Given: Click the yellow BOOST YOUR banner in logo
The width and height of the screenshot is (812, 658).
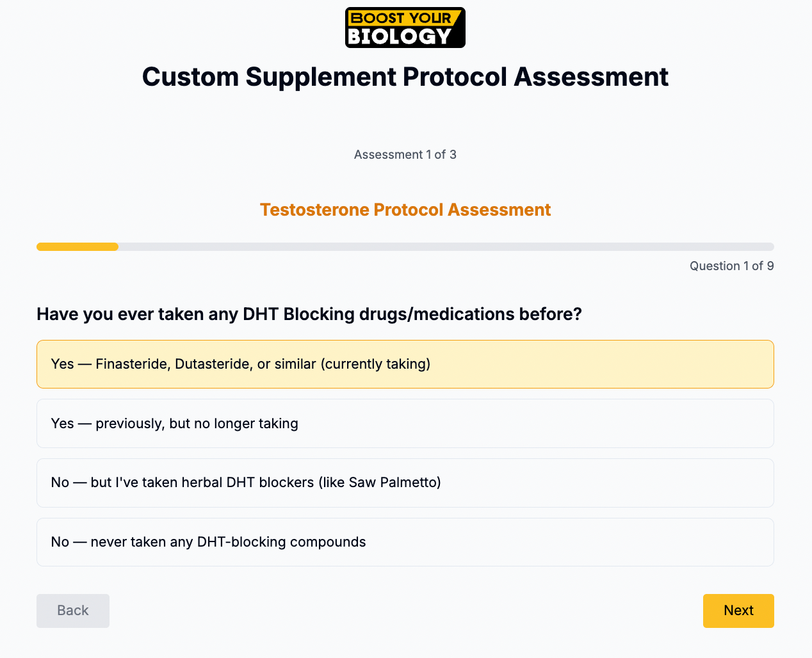Looking at the screenshot, I should tap(403, 18).
